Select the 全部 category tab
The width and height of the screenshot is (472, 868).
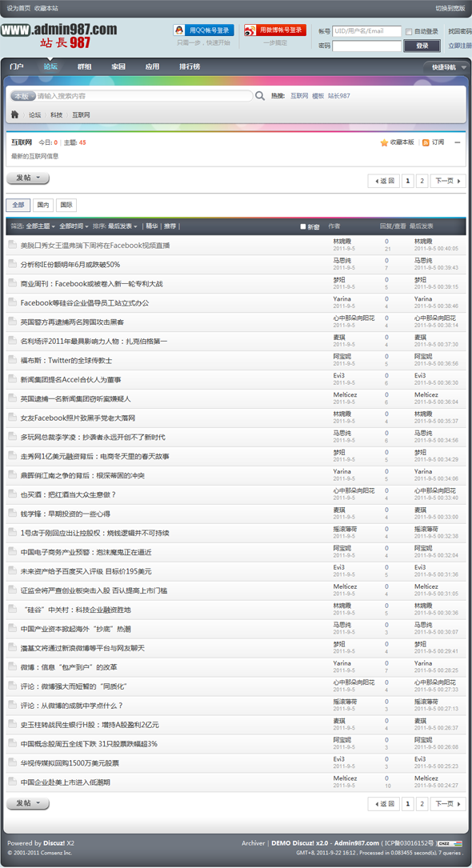[18, 205]
